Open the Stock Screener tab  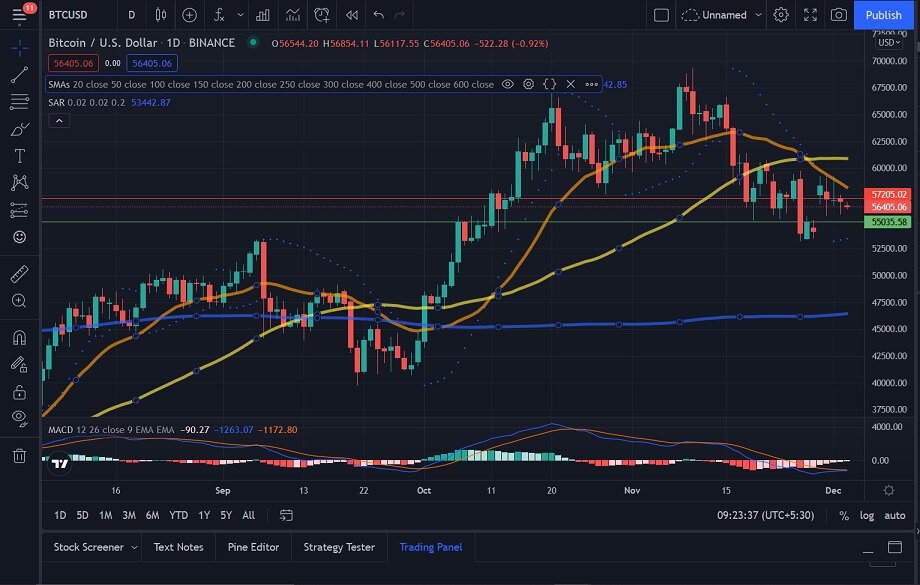pos(89,547)
